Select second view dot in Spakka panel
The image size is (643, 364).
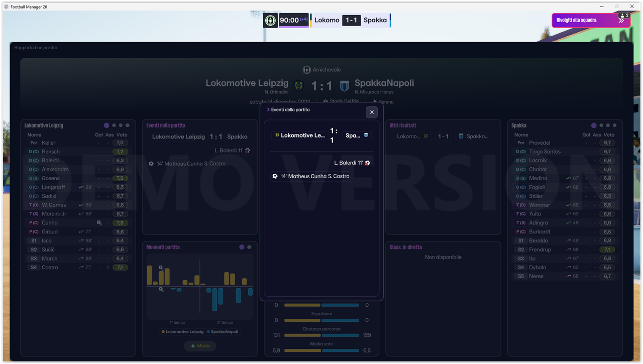point(601,126)
